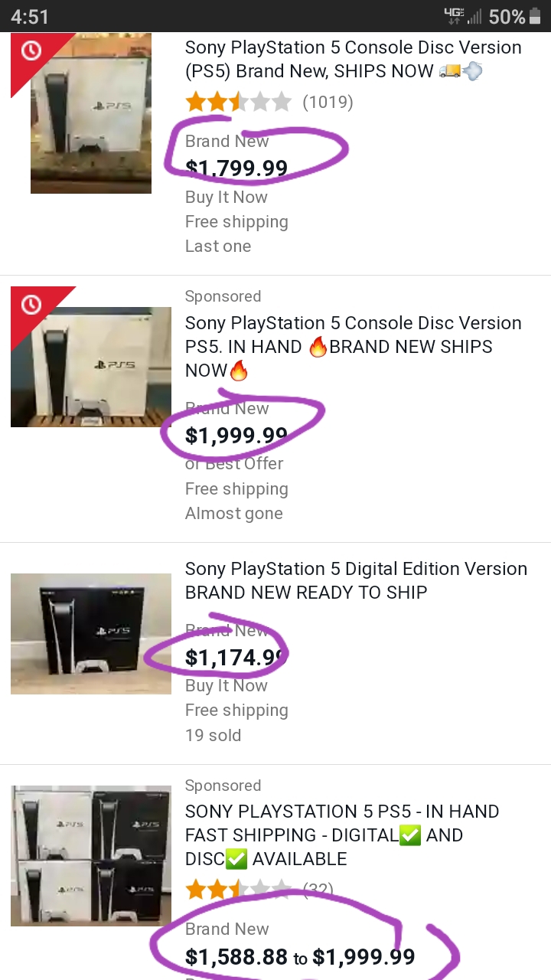Viewport: 551px width, 980px height.
Task: Click the star rating beside the (1019) reviews
Action: [238, 102]
